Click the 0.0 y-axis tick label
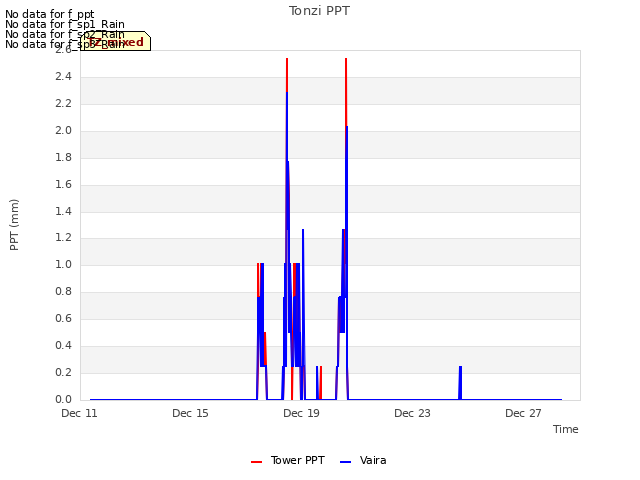Viewport: 640px width, 480px height. tap(63, 399)
